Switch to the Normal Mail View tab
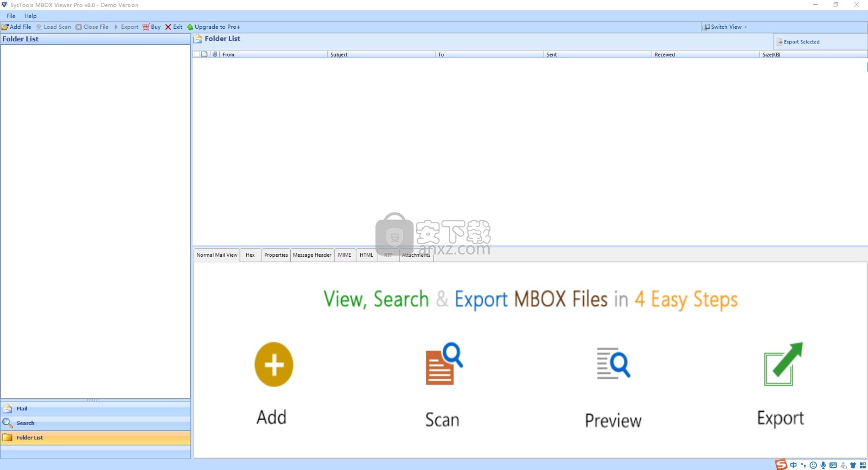Image resolution: width=868 pixels, height=470 pixels. [217, 255]
